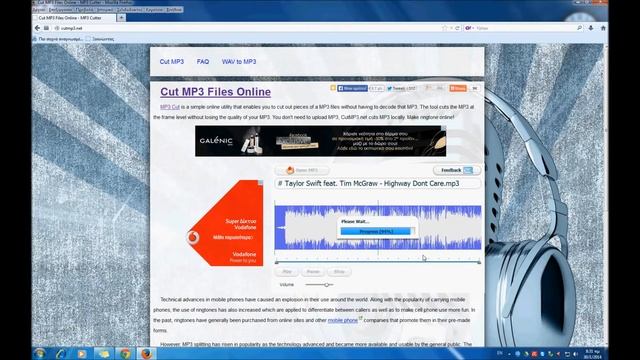Select the Cut MP3 Files Online browser tab
Screen dimensions: 640x360
tap(73, 18)
